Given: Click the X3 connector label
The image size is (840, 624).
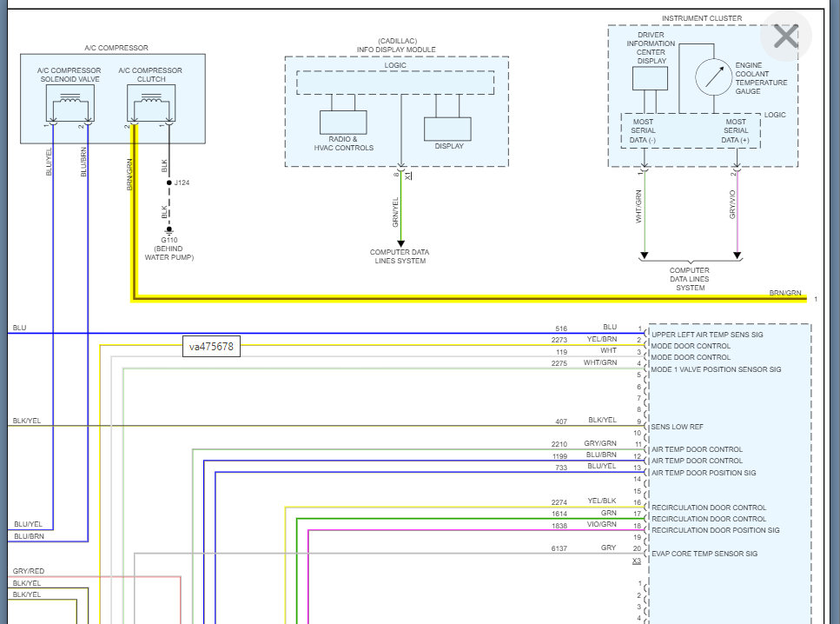Looking at the screenshot, I should click(637, 561).
